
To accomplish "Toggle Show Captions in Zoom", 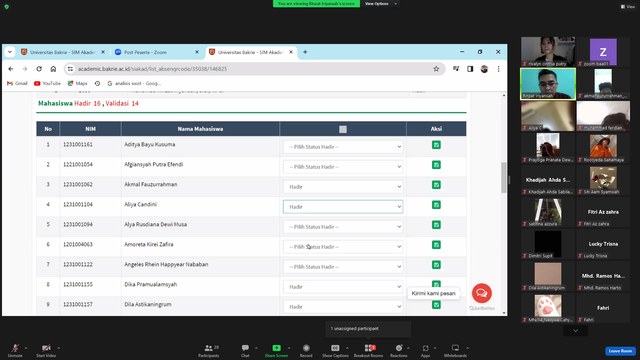I will pos(335,351).
